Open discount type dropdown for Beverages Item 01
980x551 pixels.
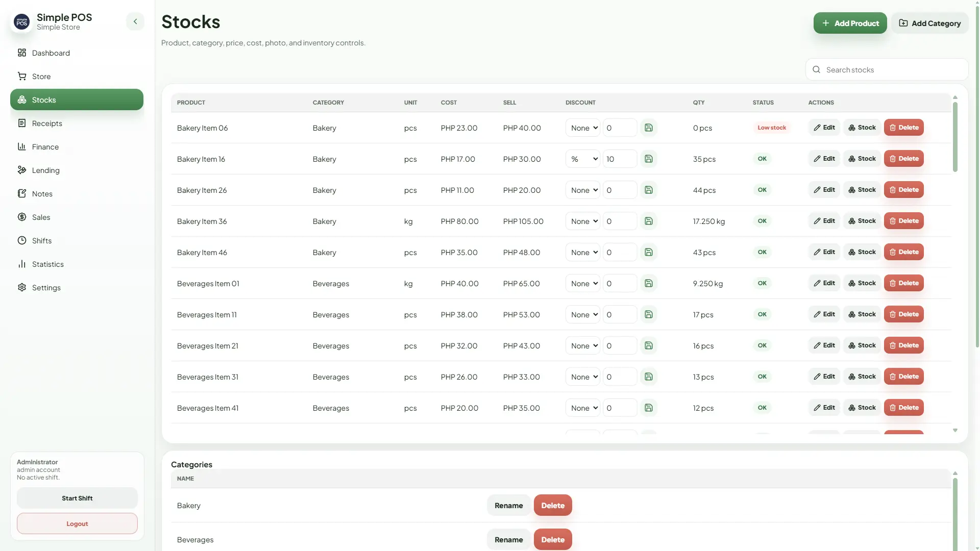[582, 283]
